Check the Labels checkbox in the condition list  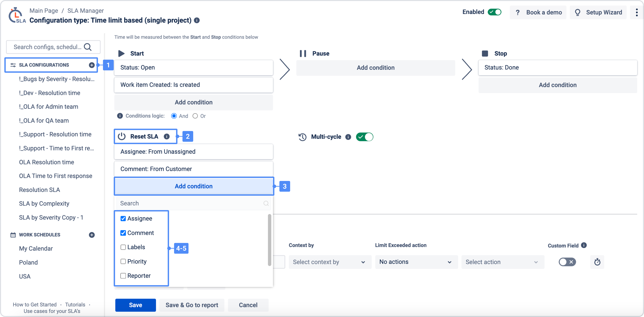tap(123, 247)
